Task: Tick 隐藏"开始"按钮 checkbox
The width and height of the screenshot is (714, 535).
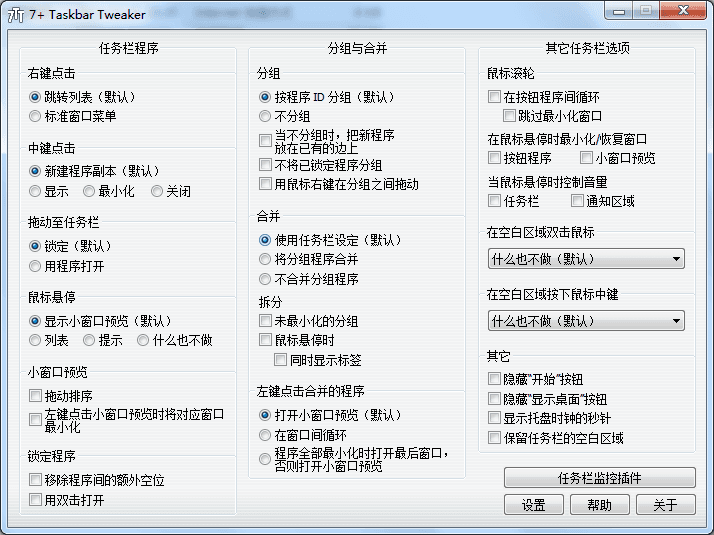Action: click(x=494, y=379)
